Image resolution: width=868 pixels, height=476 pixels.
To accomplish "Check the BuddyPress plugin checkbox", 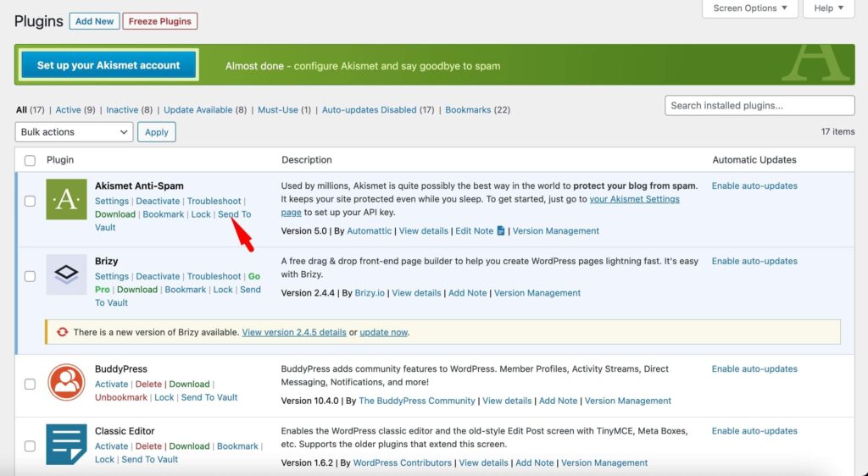I will (30, 385).
